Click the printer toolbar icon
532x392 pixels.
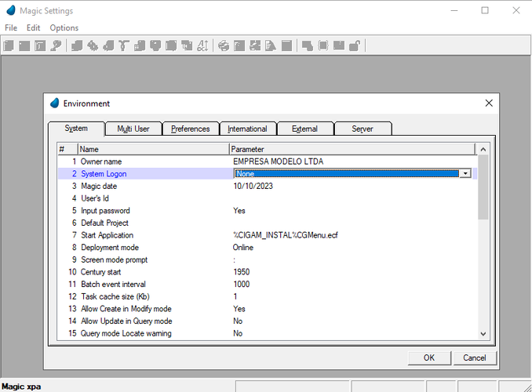coord(224,45)
